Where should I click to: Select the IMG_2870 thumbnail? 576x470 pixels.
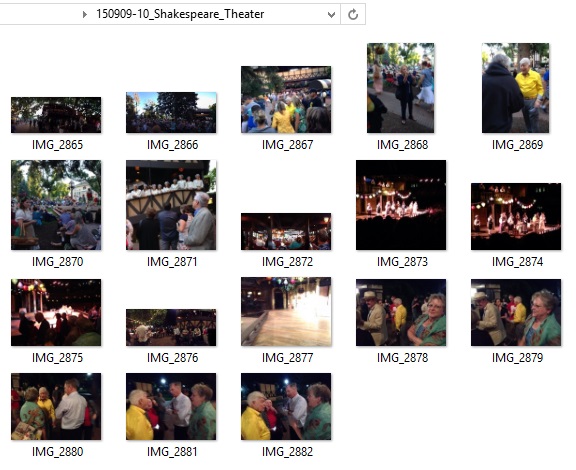[56, 205]
